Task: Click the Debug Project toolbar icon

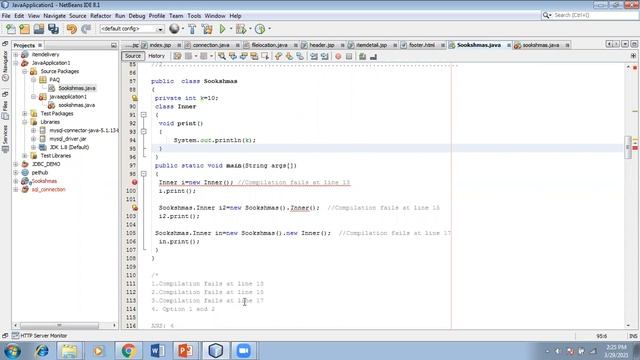Action: pyautogui.click(x=241, y=29)
